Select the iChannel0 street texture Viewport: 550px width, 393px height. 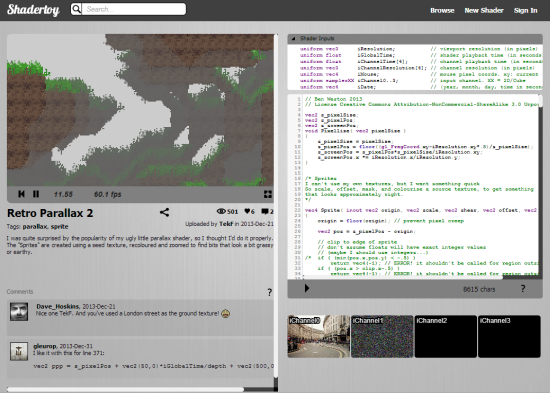pyautogui.click(x=318, y=336)
